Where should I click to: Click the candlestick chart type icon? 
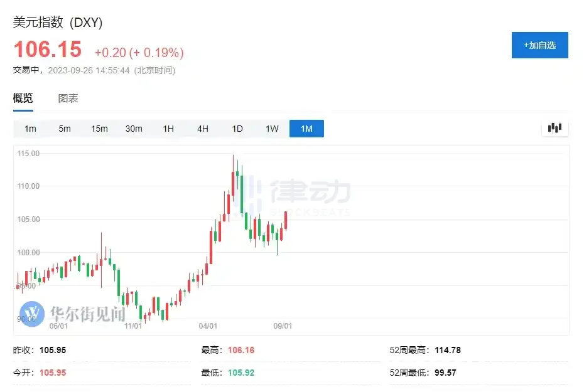pyautogui.click(x=554, y=128)
